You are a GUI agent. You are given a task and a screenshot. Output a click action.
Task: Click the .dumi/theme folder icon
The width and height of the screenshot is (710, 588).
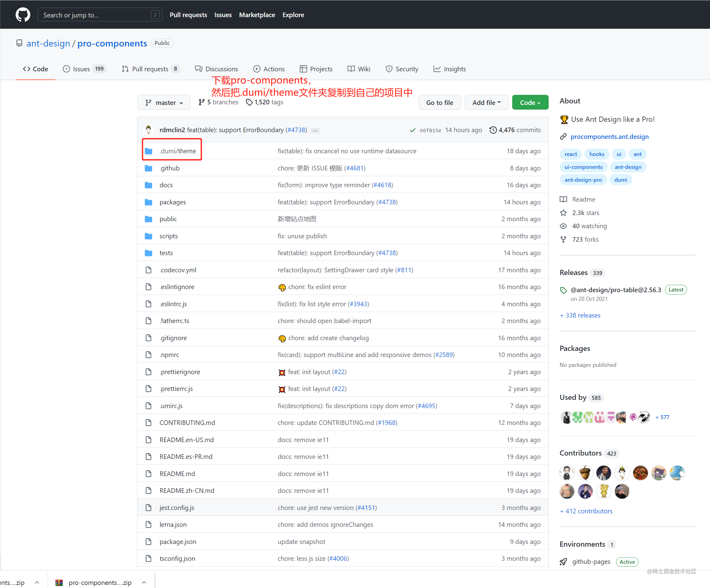[148, 151]
